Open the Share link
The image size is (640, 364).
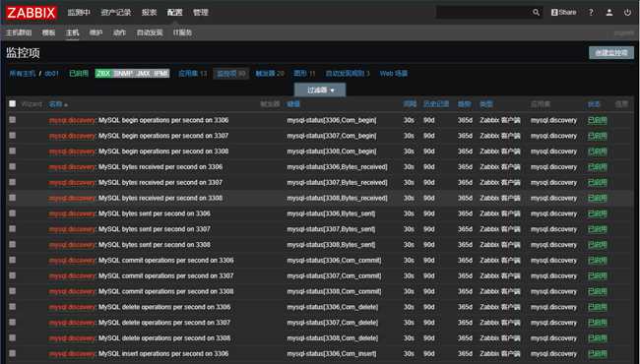(x=563, y=12)
